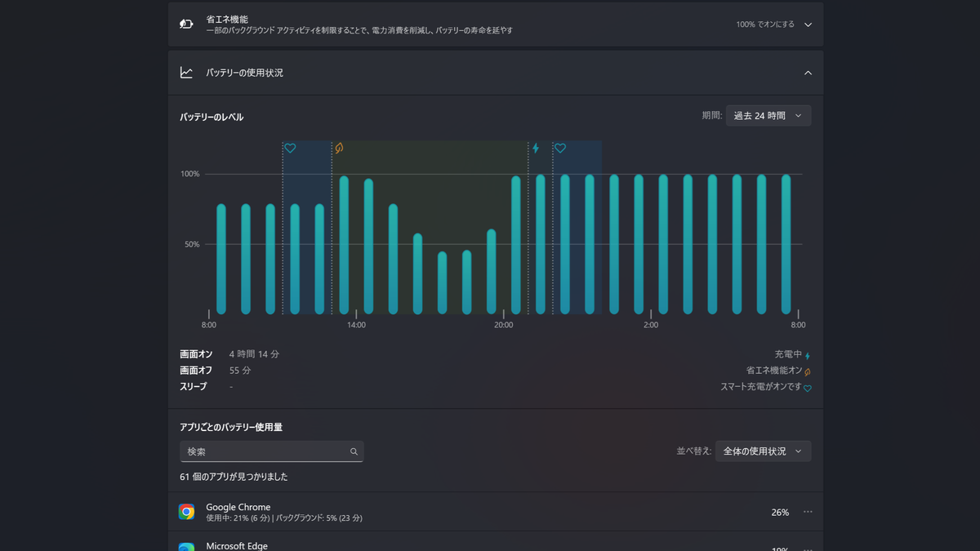Open the 過去 24 時間 period dropdown
This screenshot has width=980, height=551.
tap(768, 116)
